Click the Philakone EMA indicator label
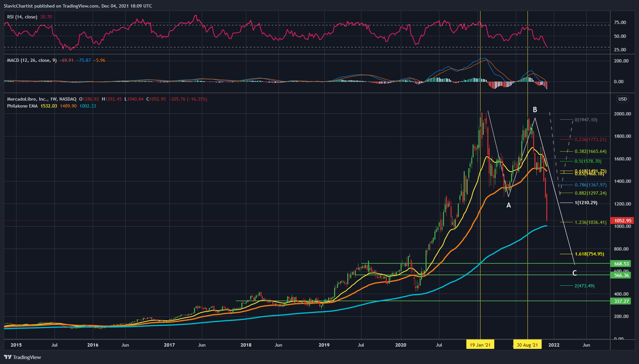 [x=22, y=106]
